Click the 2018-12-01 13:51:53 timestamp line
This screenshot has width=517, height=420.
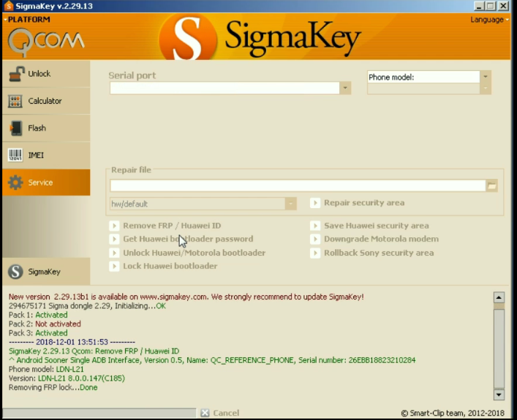click(72, 342)
